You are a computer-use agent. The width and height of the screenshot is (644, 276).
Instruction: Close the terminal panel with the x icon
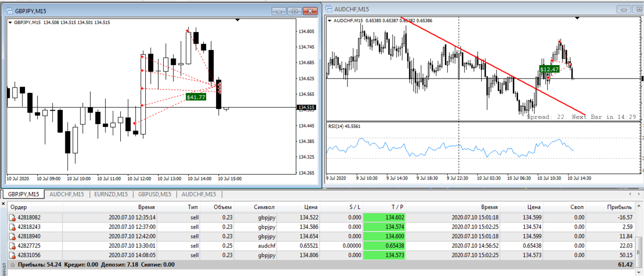[x=4, y=204]
